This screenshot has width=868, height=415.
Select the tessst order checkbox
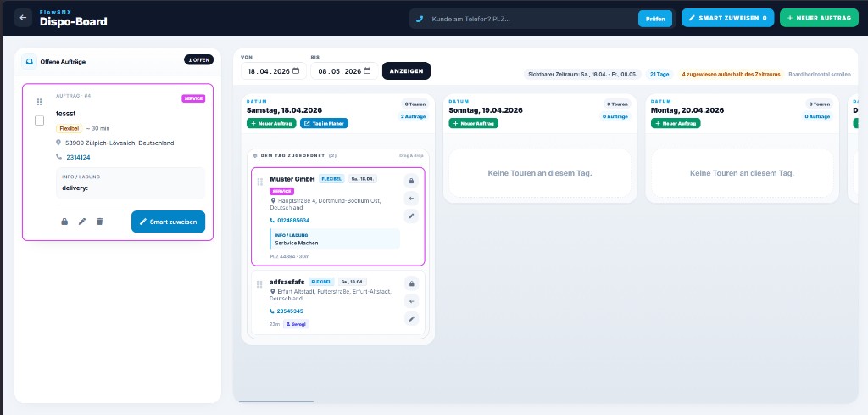point(39,121)
